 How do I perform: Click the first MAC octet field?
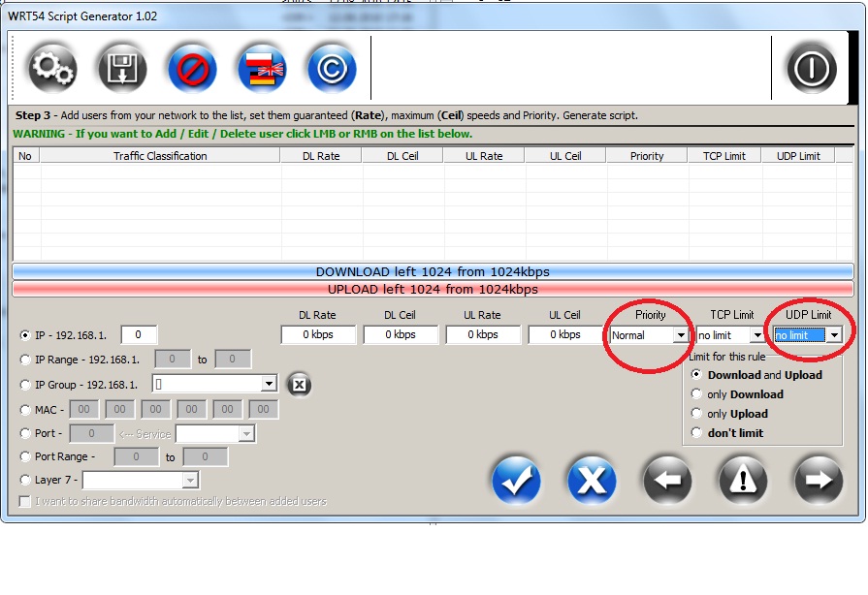83,409
